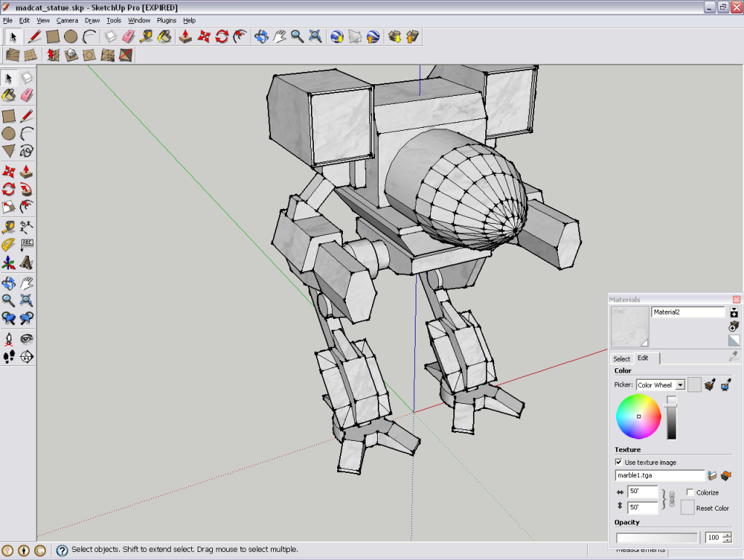Click the Tape Measure tool in left toolbar
744x560 pixels.
tap(9, 227)
